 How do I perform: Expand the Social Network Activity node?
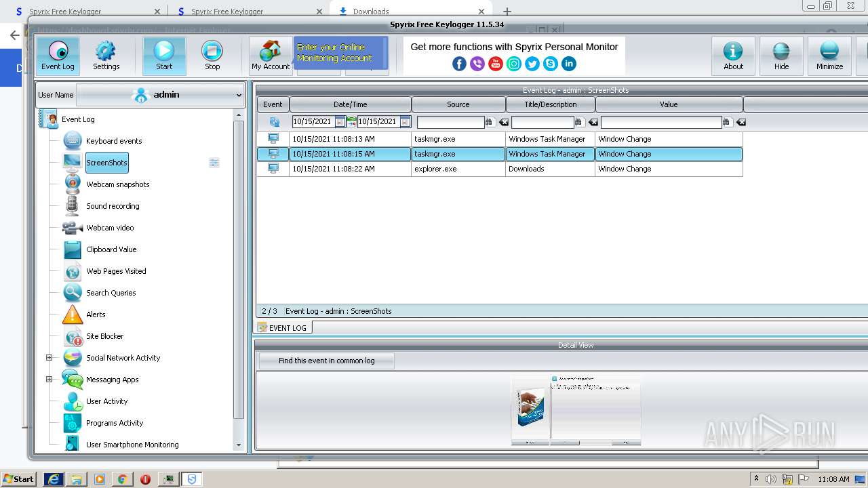point(49,358)
